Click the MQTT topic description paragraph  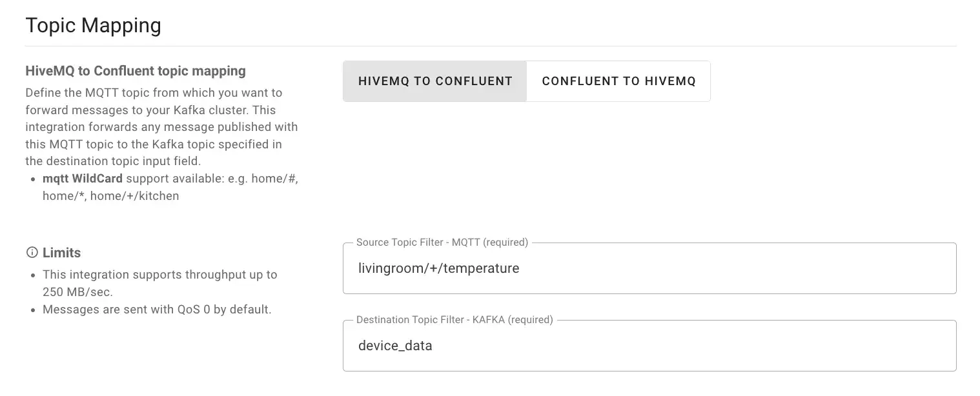point(161,127)
